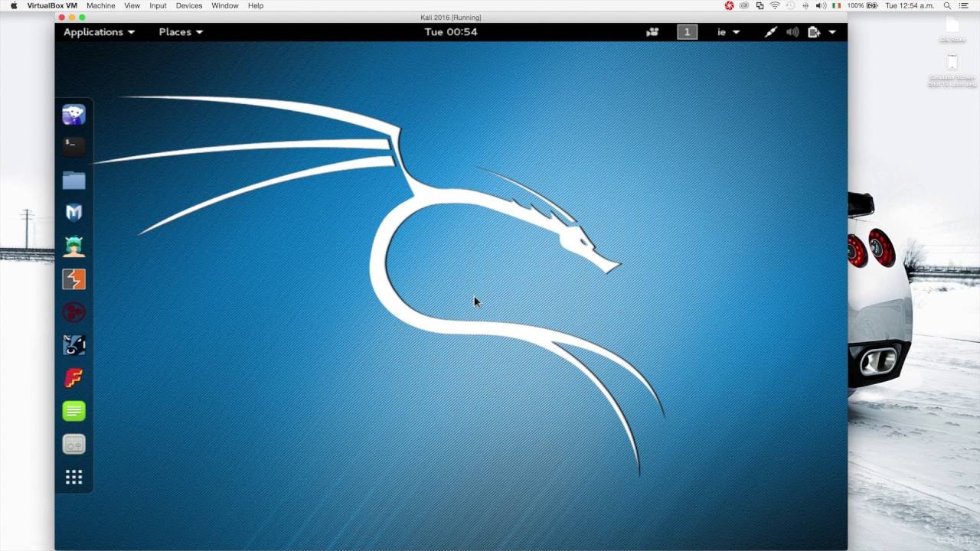Open the Irish flag input source menu
980x551 pixels.
click(837, 5)
